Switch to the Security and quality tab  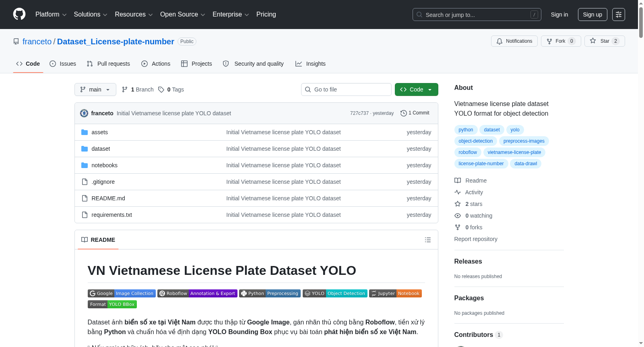(253, 64)
